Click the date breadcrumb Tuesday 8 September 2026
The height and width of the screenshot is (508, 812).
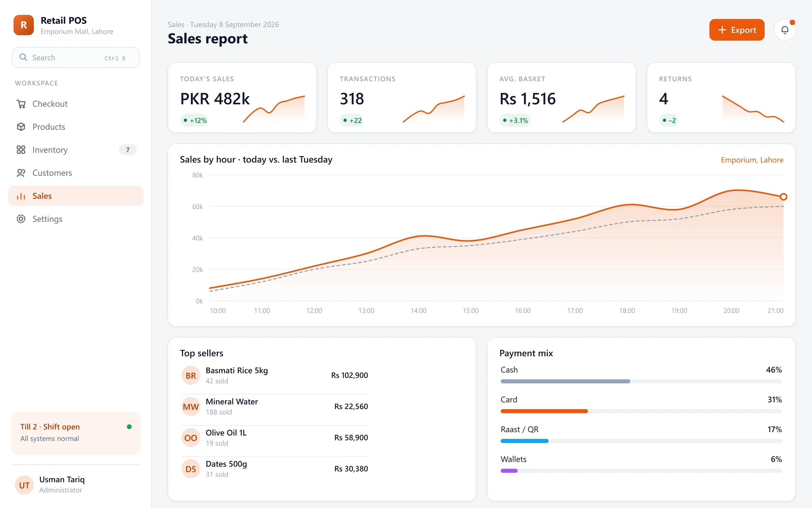[234, 25]
